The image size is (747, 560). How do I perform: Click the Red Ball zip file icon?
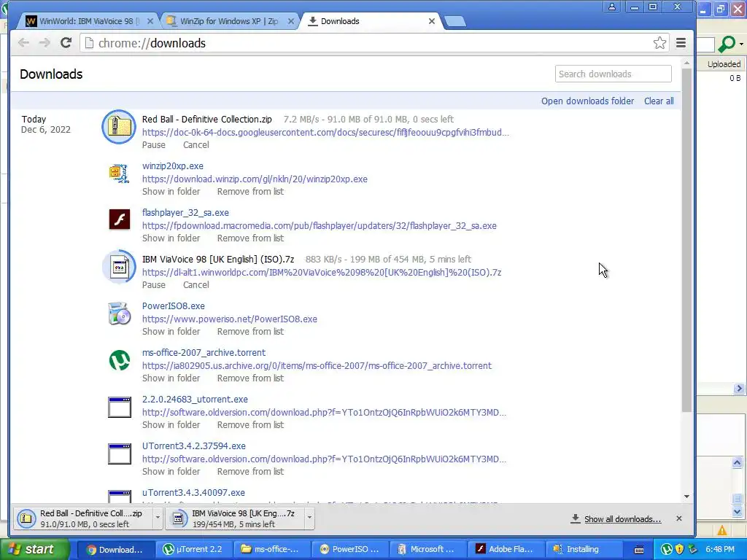(x=119, y=127)
